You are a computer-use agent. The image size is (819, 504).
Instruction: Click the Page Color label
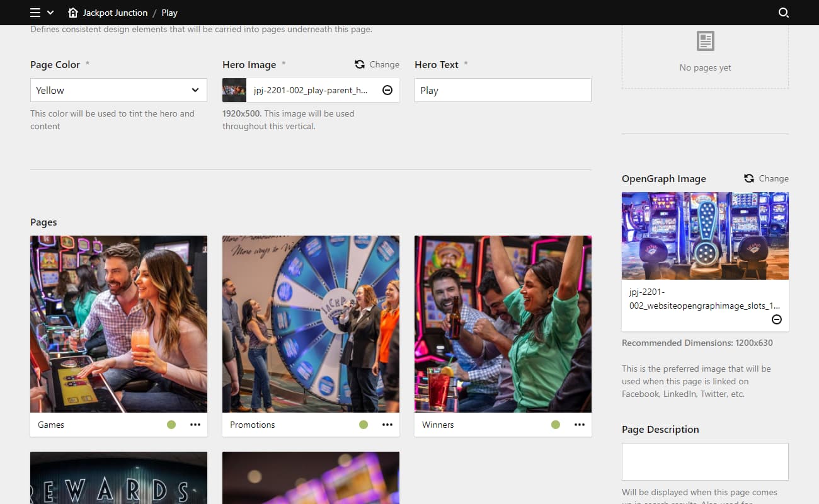55,64
